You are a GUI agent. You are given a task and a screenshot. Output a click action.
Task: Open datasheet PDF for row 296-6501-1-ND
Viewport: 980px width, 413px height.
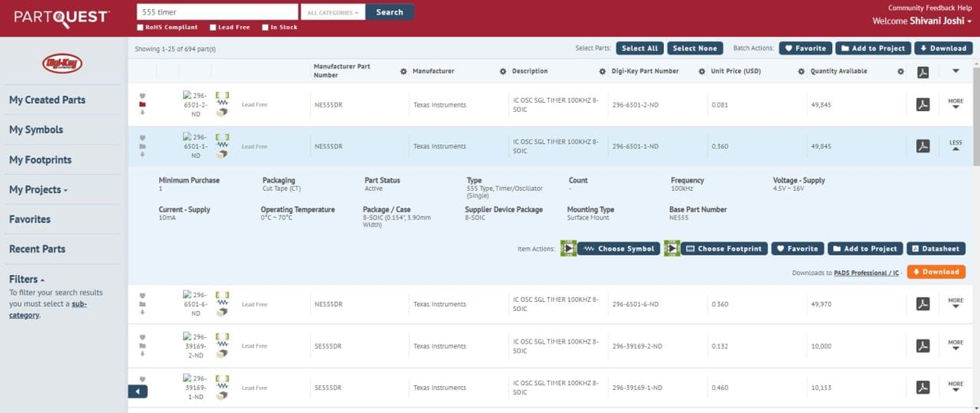click(x=923, y=146)
